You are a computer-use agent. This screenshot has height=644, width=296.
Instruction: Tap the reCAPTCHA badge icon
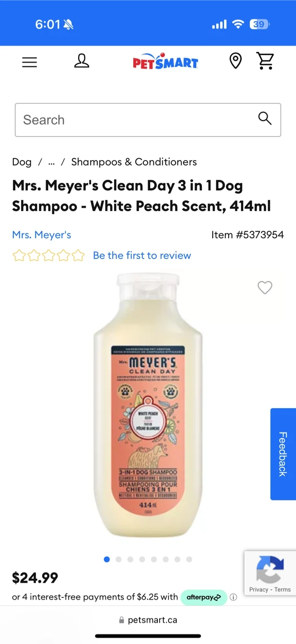tap(270, 569)
